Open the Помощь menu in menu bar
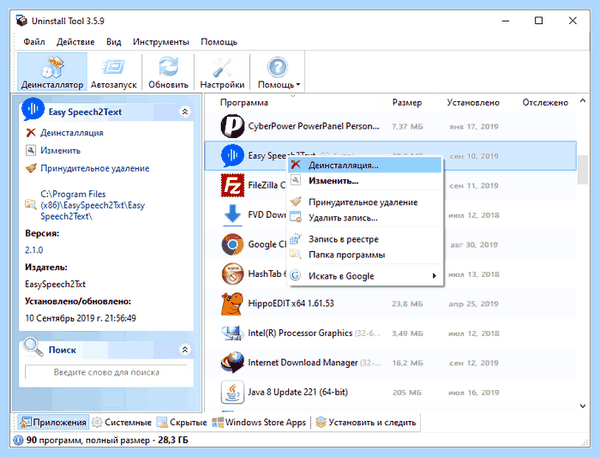 tap(219, 42)
